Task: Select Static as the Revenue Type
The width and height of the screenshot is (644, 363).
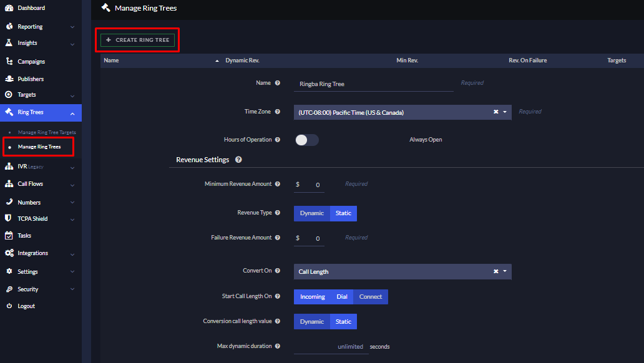Action: 343,213
